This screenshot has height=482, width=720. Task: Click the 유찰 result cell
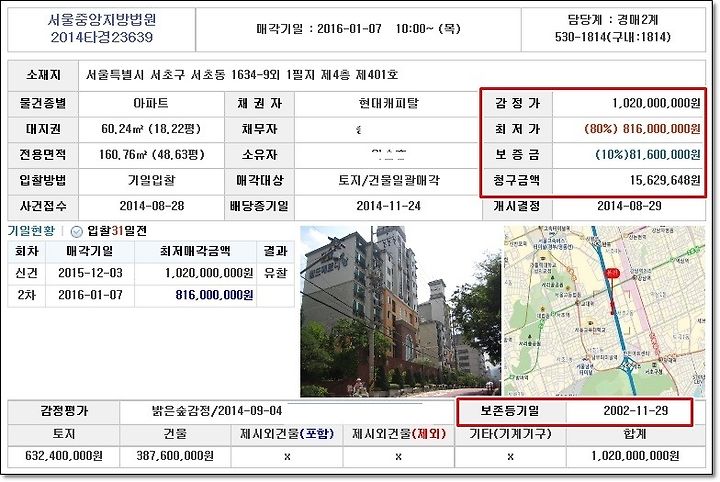tap(276, 273)
